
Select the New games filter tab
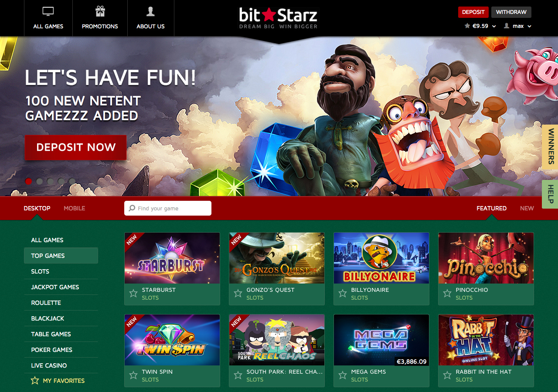click(x=527, y=208)
